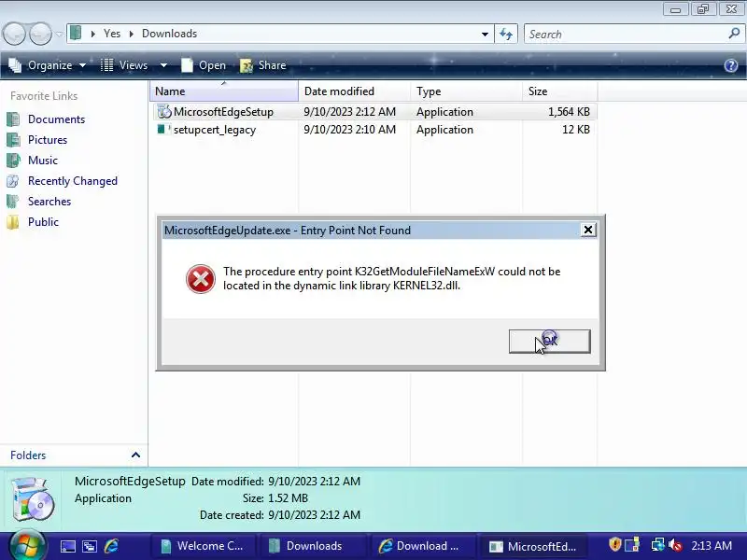Click the network connection tray icon
Viewport: 747px width, 560px height.
point(657,545)
